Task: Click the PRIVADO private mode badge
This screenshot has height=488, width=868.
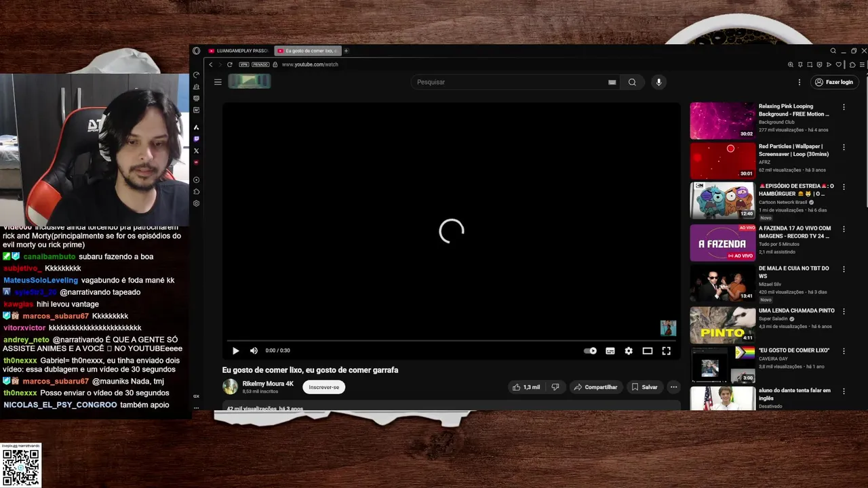Action: (x=260, y=64)
